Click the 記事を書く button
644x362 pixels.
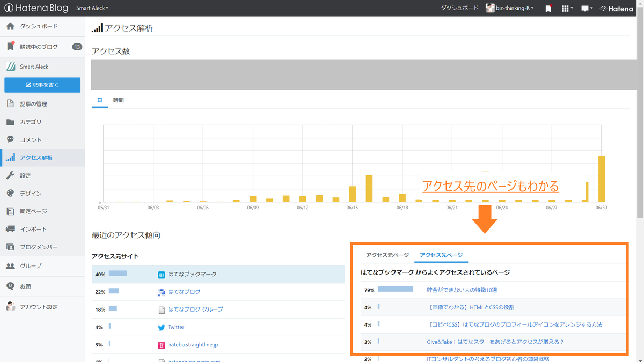[42, 85]
